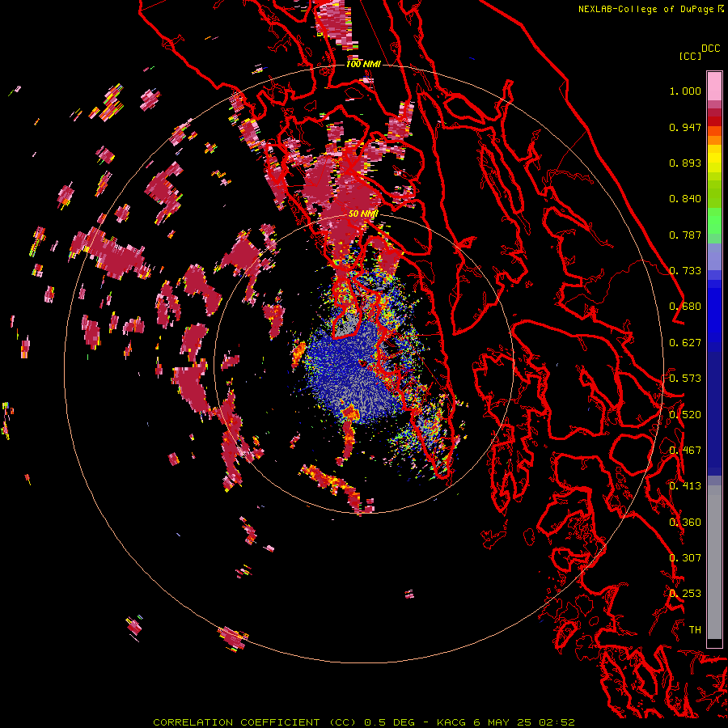This screenshot has height=728, width=728.
Task: Click the 0.893 color scale value
Action: point(685,163)
